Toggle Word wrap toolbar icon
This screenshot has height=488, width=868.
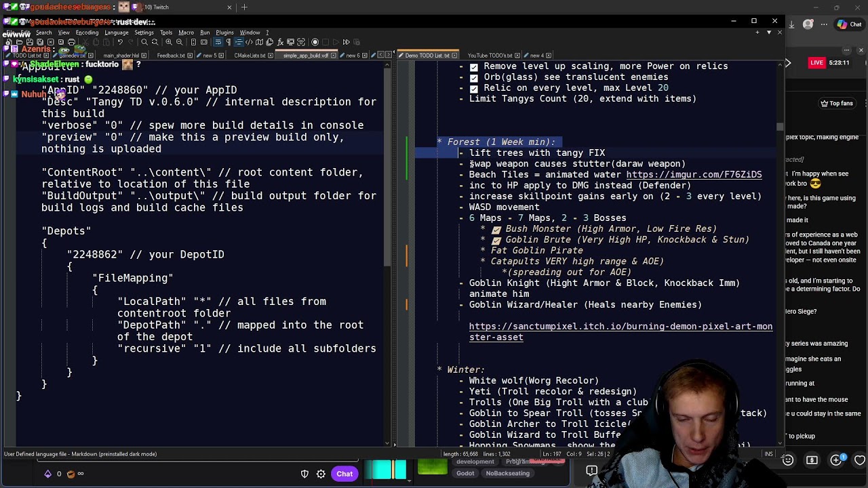(x=218, y=42)
